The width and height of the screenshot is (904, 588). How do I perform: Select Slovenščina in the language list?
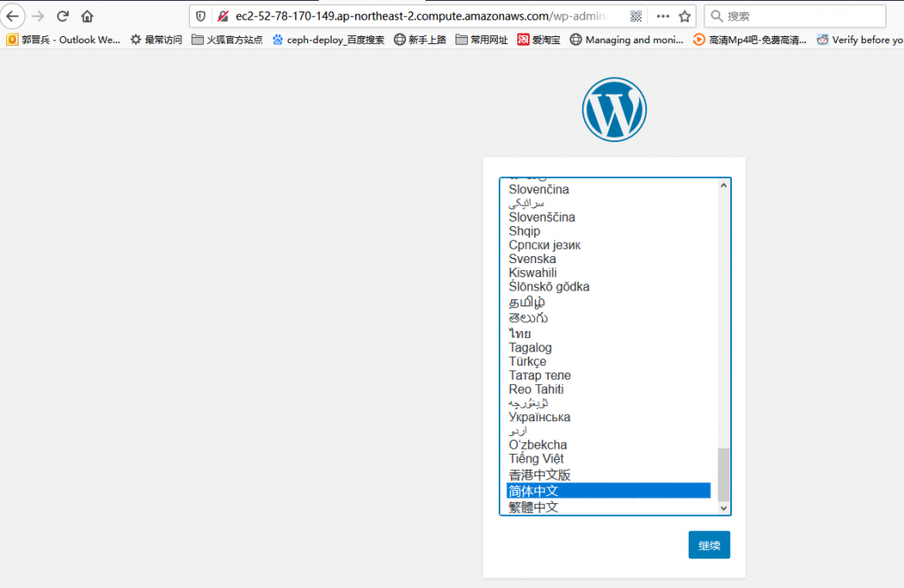point(609,217)
